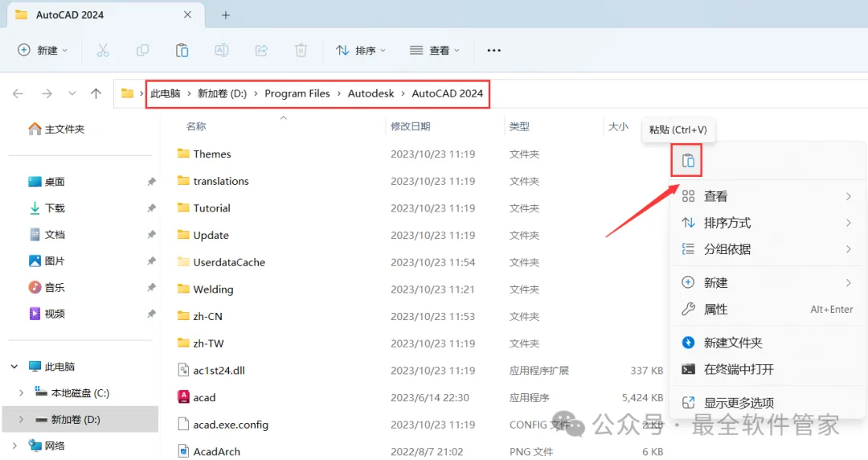This screenshot has height=460, width=868.
Task: Expand the 本地磁盘 (C:) tree node
Action: [x=21, y=393]
